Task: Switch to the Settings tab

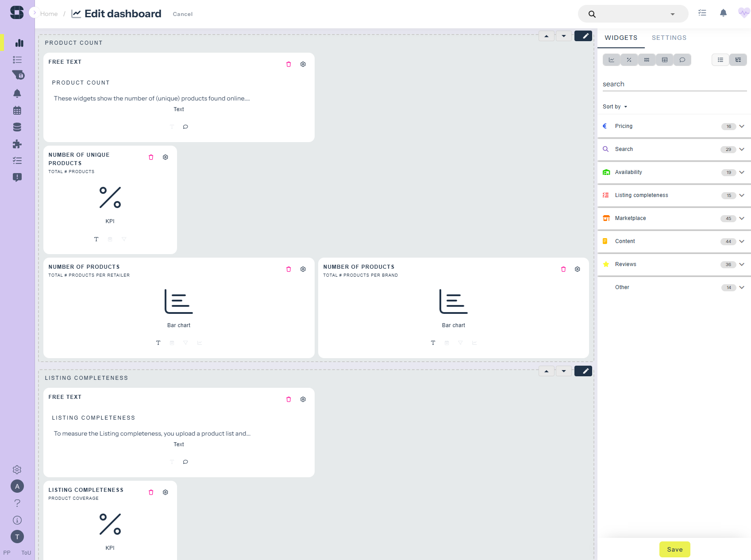Action: 669,38
